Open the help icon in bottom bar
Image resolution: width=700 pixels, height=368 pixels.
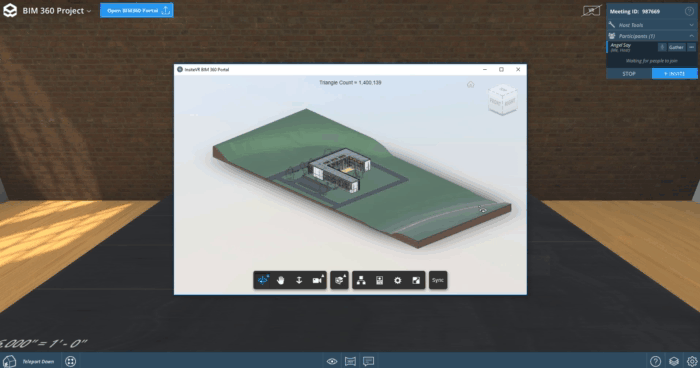pos(655,361)
